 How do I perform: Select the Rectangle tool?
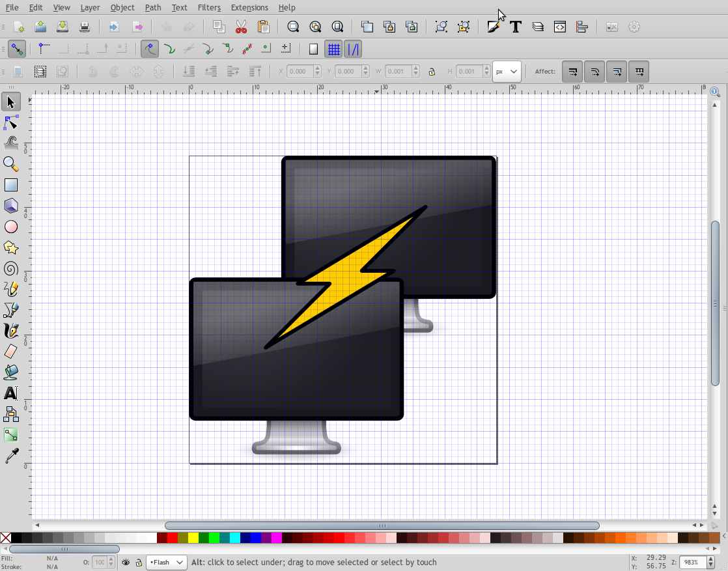(10, 185)
